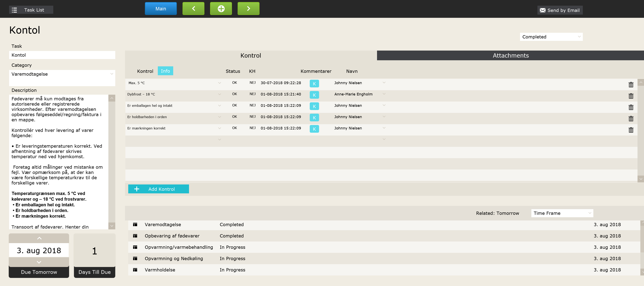Screen dimensions: 644x286
Task: Increase due date with up arrow
Action: 39,238
